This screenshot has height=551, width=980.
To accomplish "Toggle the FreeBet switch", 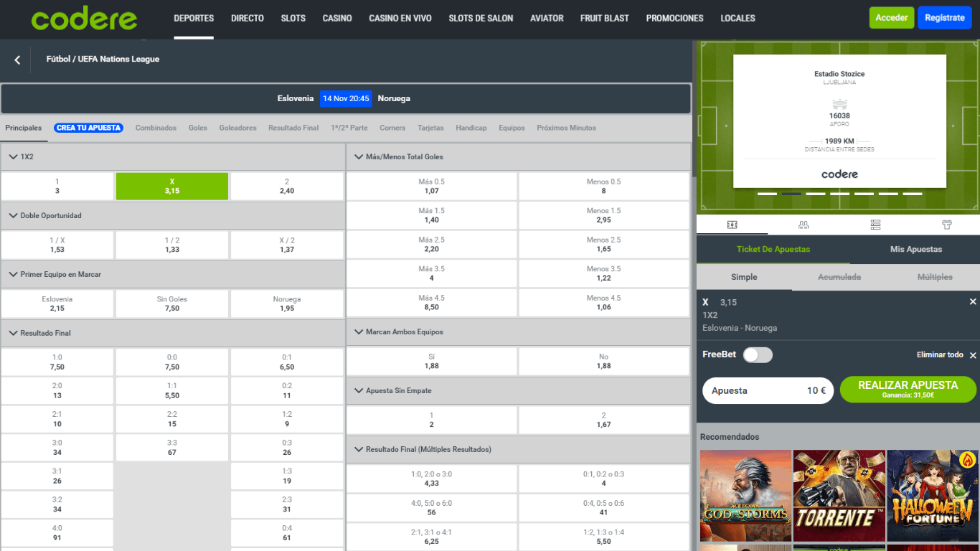I will pos(758,354).
